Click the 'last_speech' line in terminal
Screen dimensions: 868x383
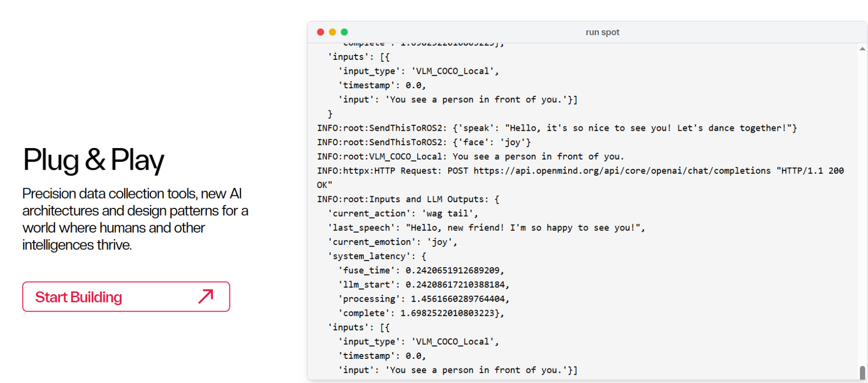(486, 228)
